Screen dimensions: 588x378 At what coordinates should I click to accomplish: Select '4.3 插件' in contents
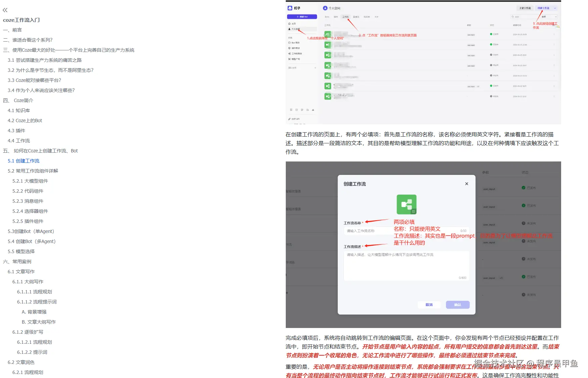pyautogui.click(x=16, y=131)
